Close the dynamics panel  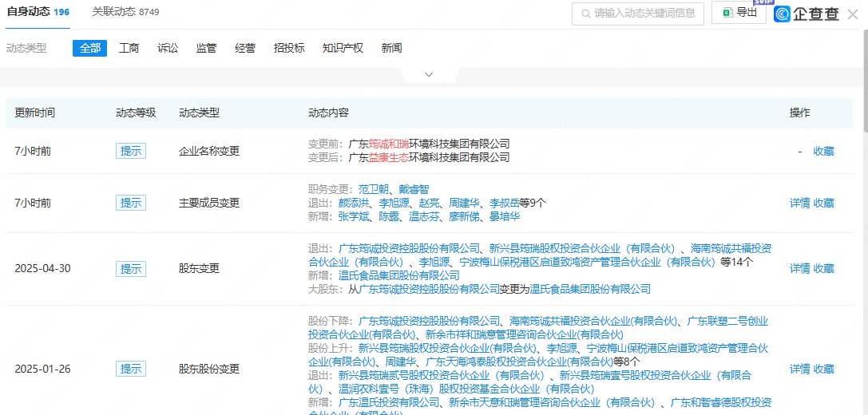[853, 14]
